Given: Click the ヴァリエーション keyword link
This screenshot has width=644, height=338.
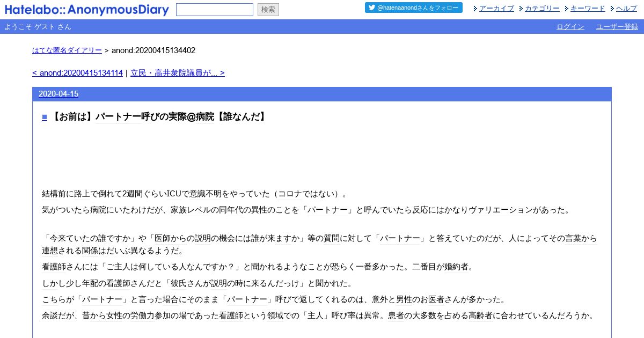Looking at the screenshot, I should tap(500, 210).
